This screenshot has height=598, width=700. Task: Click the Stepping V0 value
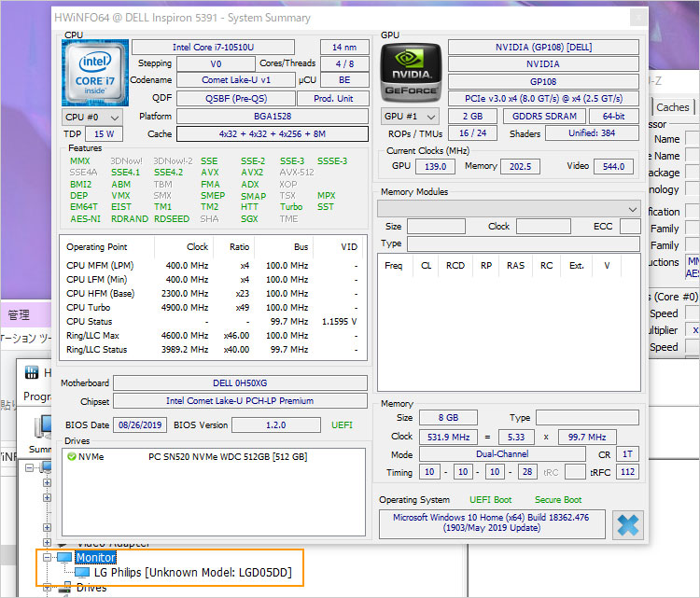tap(217, 63)
